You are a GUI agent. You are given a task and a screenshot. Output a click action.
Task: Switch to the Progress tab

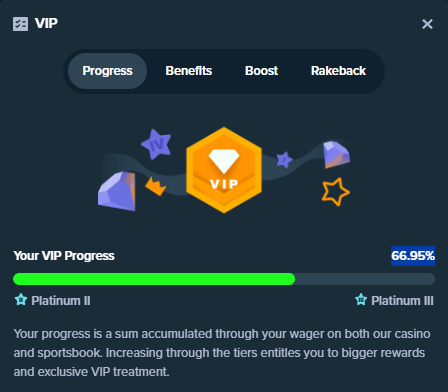point(107,71)
